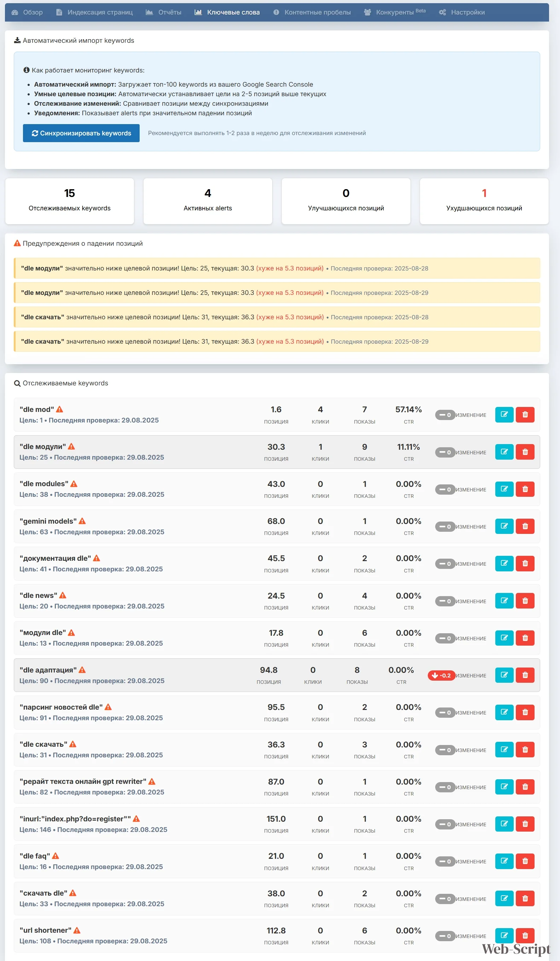The height and width of the screenshot is (961, 560).
Task: Click edit icon for "gemini models" row
Action: (x=504, y=526)
